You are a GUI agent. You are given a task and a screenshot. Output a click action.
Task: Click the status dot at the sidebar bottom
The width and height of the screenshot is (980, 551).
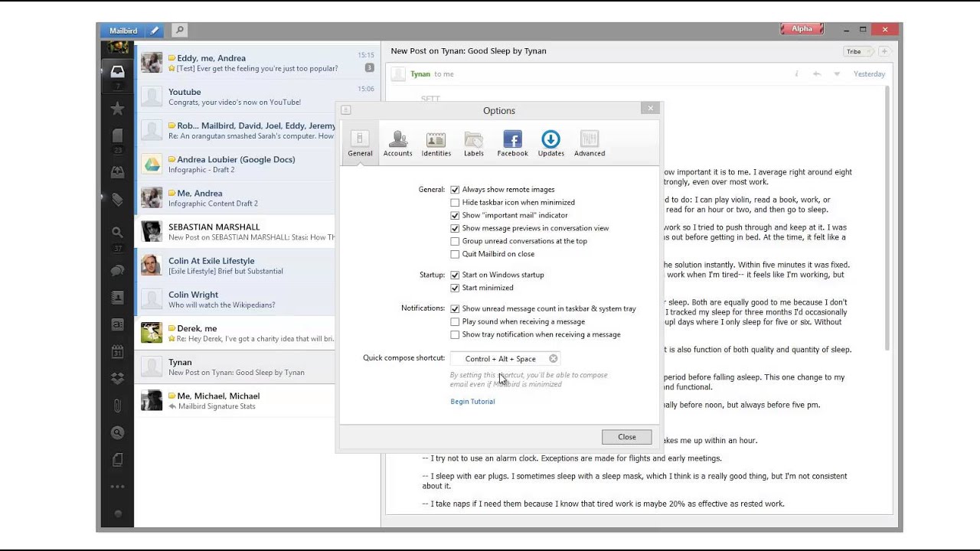pyautogui.click(x=117, y=514)
